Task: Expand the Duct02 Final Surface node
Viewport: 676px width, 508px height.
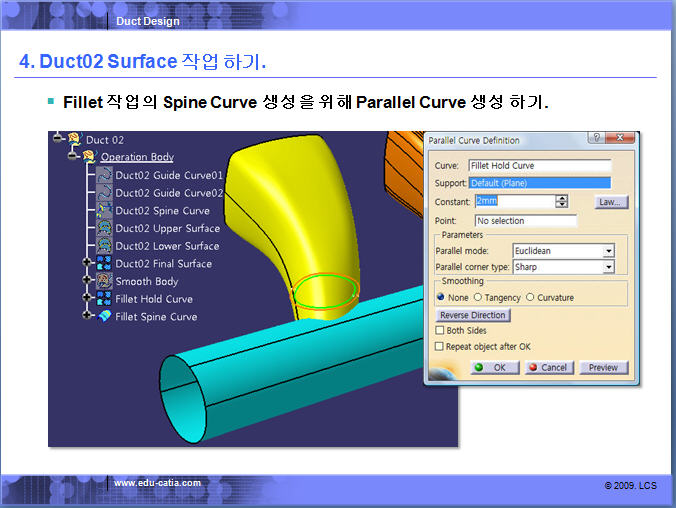Action: [88, 264]
